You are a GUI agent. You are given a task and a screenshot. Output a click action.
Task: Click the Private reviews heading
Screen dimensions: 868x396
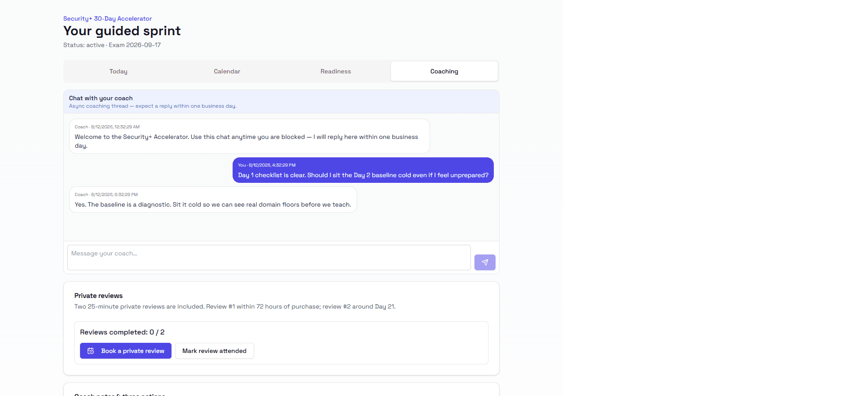click(98, 296)
